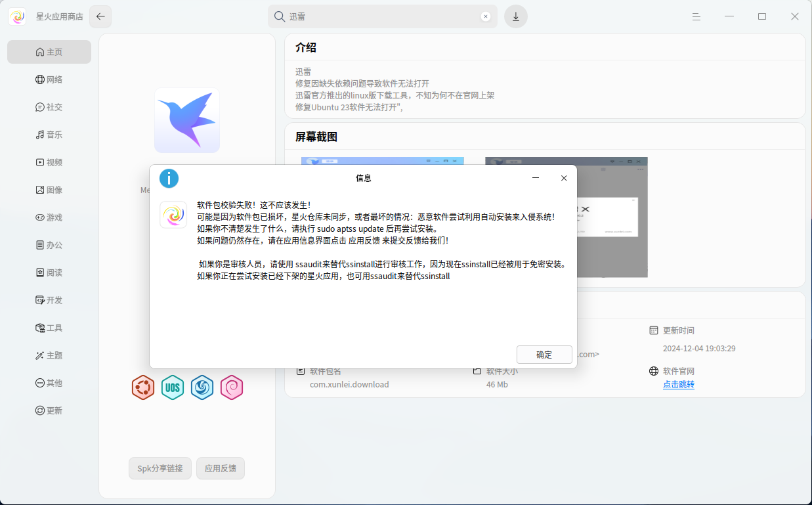Click the dialog line mentioning sudo aptss update
This screenshot has width=812, height=505.
pyautogui.click(x=318, y=229)
